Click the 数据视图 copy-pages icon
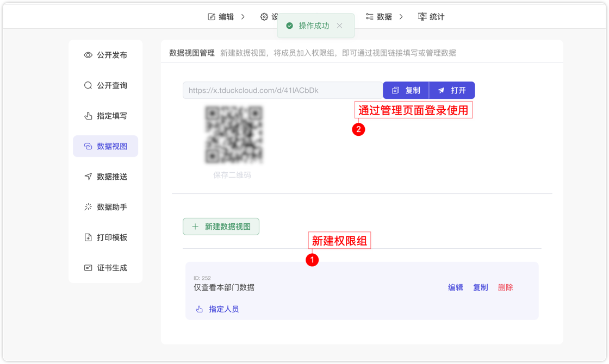 coord(87,146)
